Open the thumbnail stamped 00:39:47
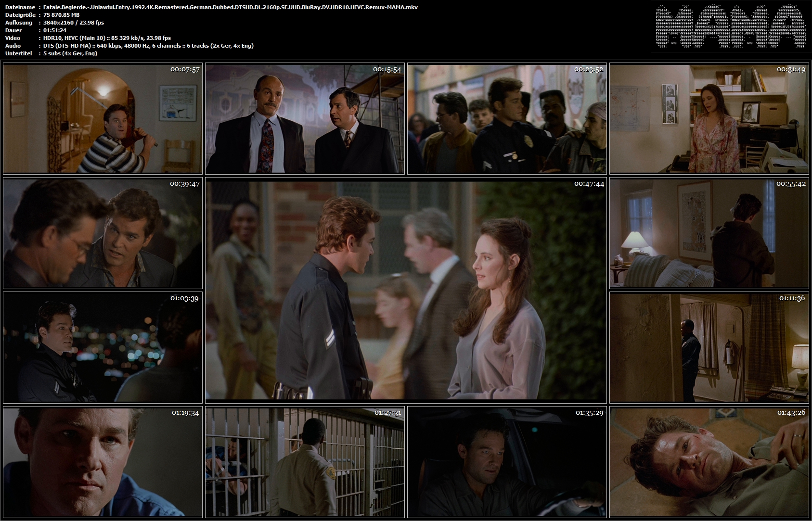This screenshot has width=812, height=521. pyautogui.click(x=103, y=233)
